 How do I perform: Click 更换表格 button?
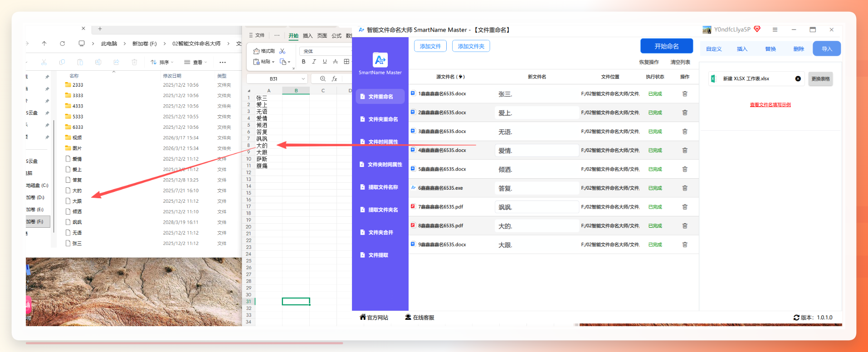(820, 79)
